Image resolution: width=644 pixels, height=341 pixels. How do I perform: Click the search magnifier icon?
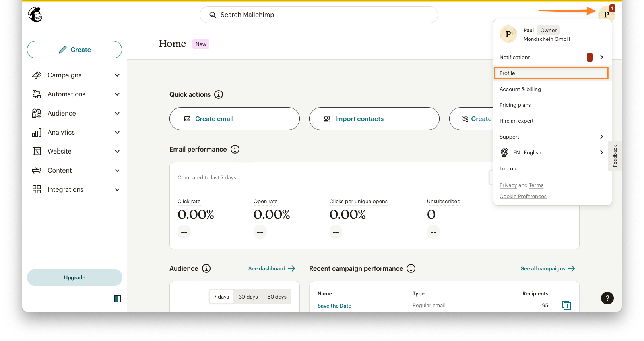pyautogui.click(x=213, y=15)
